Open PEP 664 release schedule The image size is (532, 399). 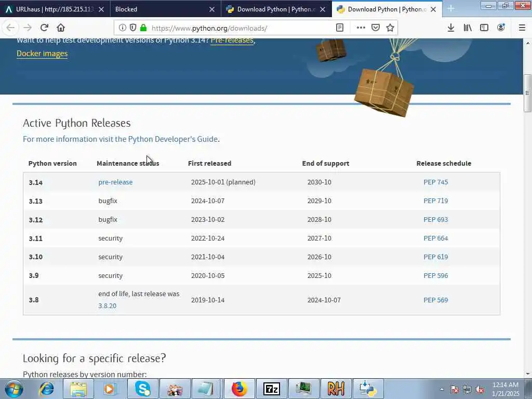[x=436, y=238]
